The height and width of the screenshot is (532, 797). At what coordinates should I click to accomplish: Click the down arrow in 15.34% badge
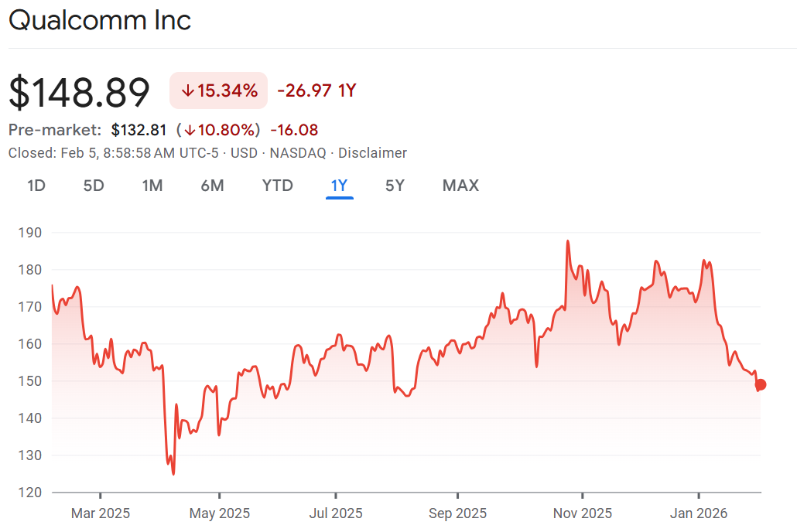(186, 91)
